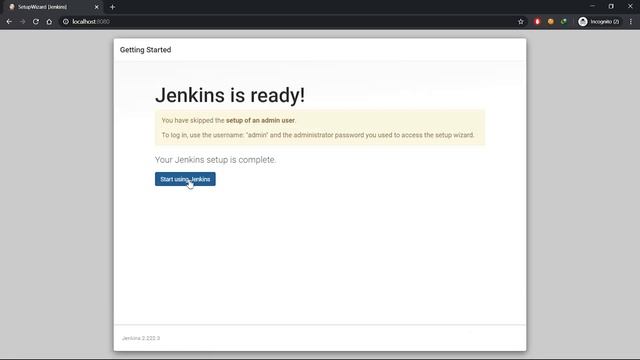Click the Jenkins 2.222.3 version text
This screenshot has height=360, width=640.
pyautogui.click(x=141, y=338)
